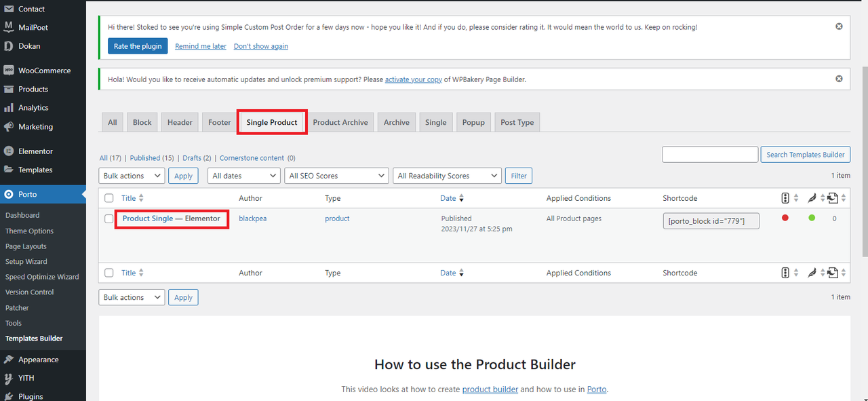
Task: Click green readability dot for Product Single
Action: tap(812, 218)
